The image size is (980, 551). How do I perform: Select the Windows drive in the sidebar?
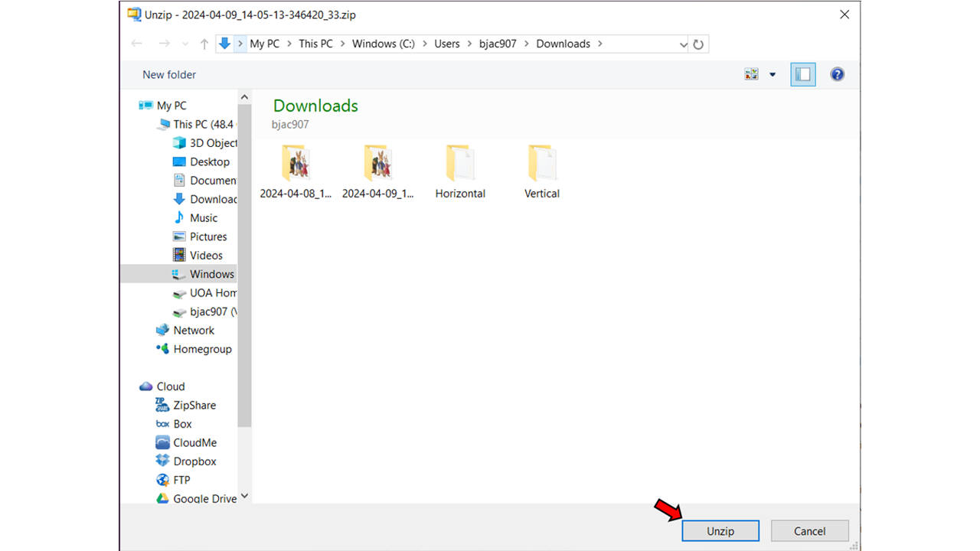tap(204, 274)
